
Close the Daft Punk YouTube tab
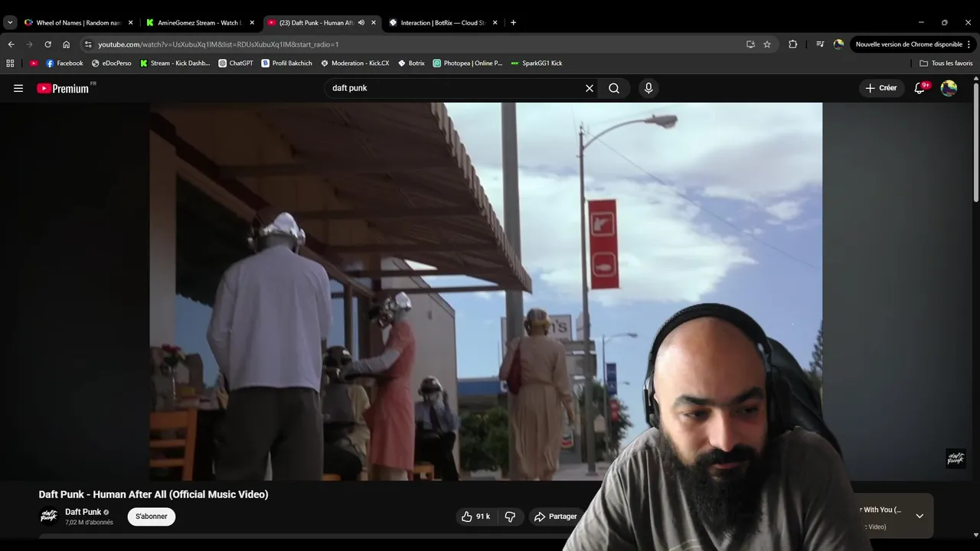click(x=374, y=23)
